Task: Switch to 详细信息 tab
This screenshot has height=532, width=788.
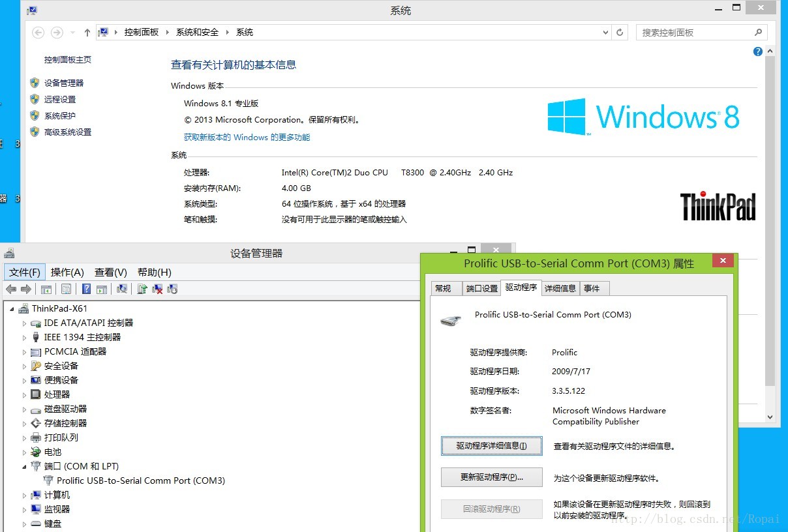Action: point(560,288)
